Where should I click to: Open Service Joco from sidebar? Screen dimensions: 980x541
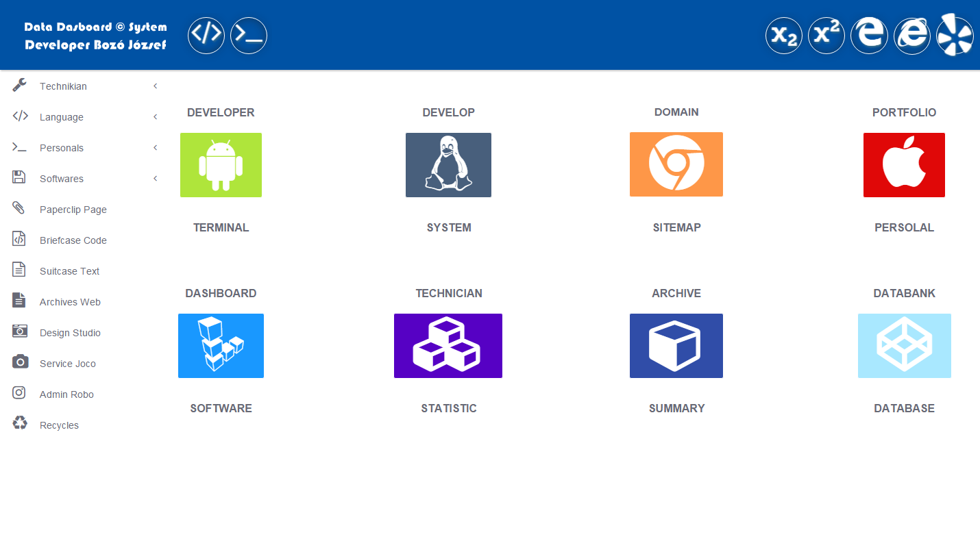[x=68, y=364]
